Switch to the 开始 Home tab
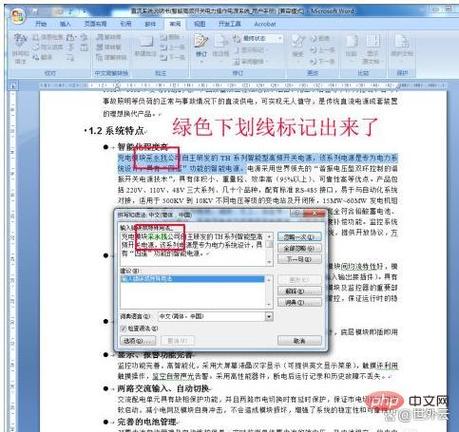This screenshot has height=432, width=459. point(41,24)
